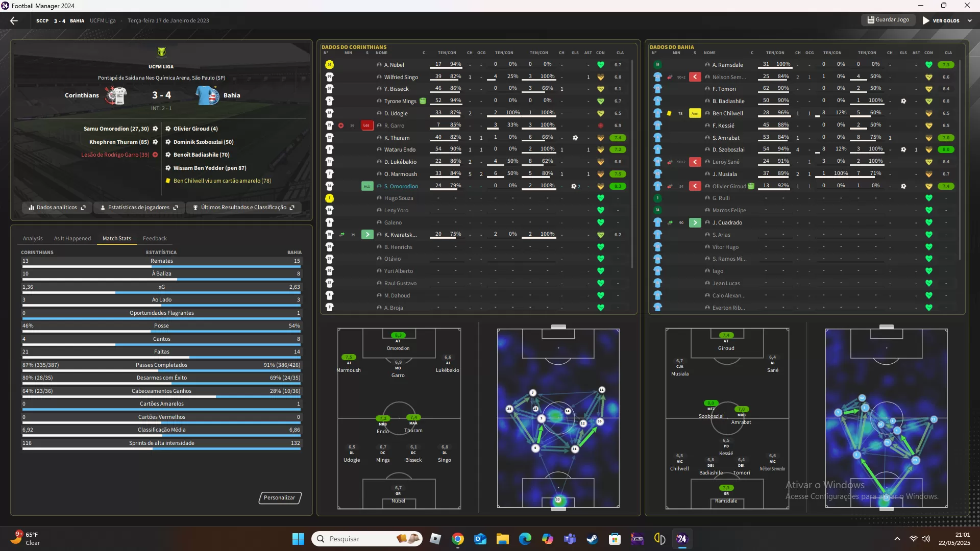Click Omorodion on Corinthians formation pitch

[x=398, y=342]
